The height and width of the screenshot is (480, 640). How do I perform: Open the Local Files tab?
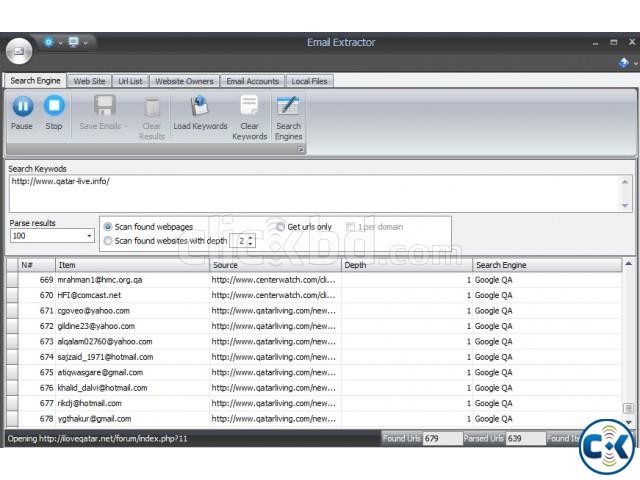pos(309,81)
